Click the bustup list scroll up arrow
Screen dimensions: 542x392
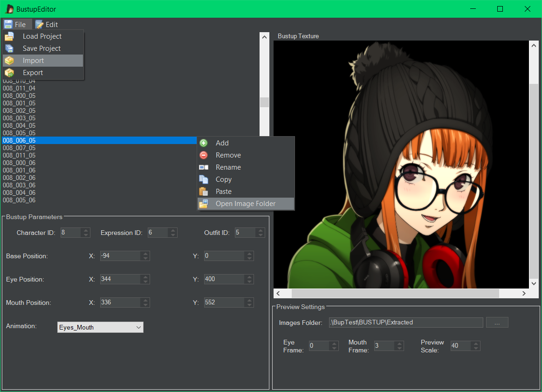click(264, 37)
